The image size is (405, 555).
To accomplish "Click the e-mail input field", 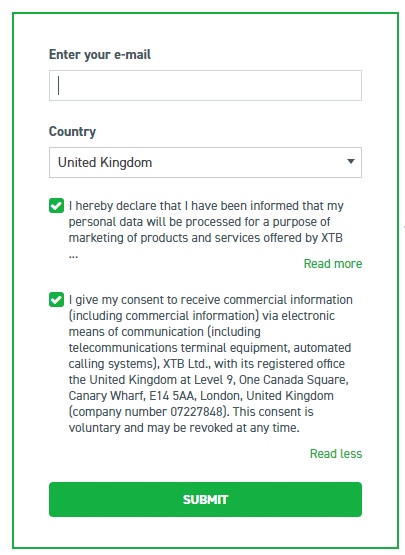I will (205, 85).
